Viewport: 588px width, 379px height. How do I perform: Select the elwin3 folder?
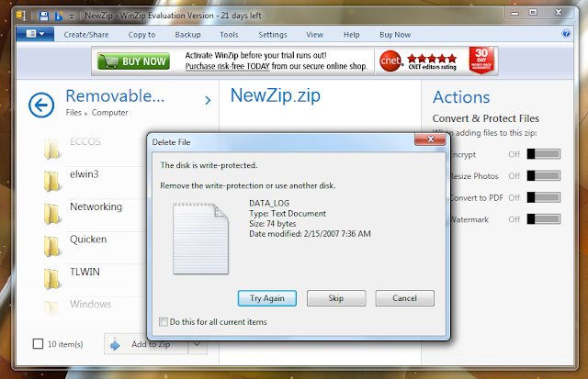click(84, 174)
